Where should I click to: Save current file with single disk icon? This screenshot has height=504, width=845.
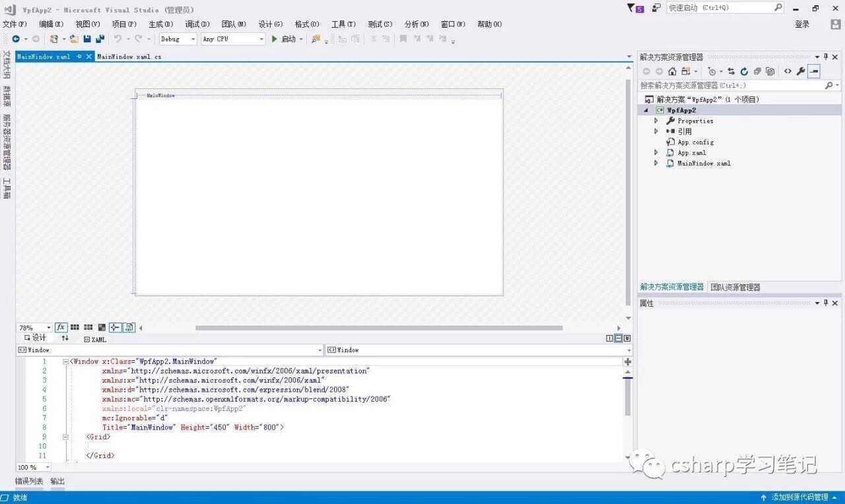click(87, 39)
